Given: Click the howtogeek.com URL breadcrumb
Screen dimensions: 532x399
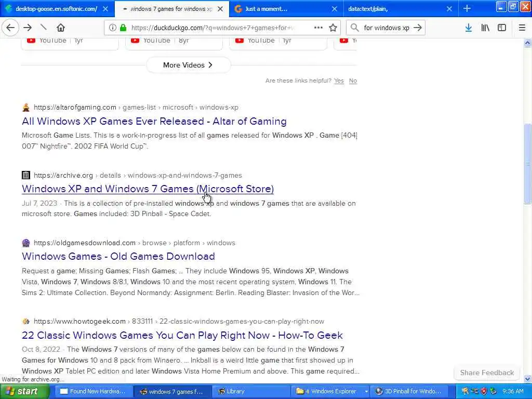Looking at the screenshot, I should click(179, 321).
